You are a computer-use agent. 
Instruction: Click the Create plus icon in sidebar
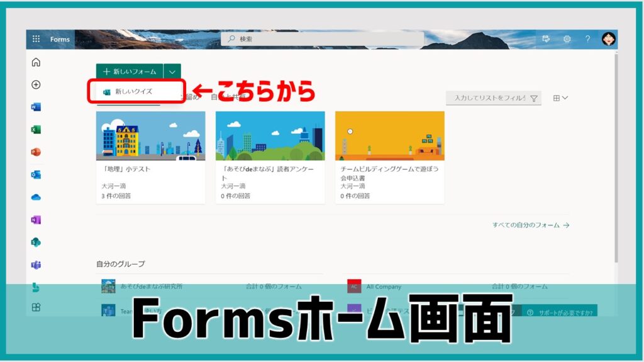36,85
